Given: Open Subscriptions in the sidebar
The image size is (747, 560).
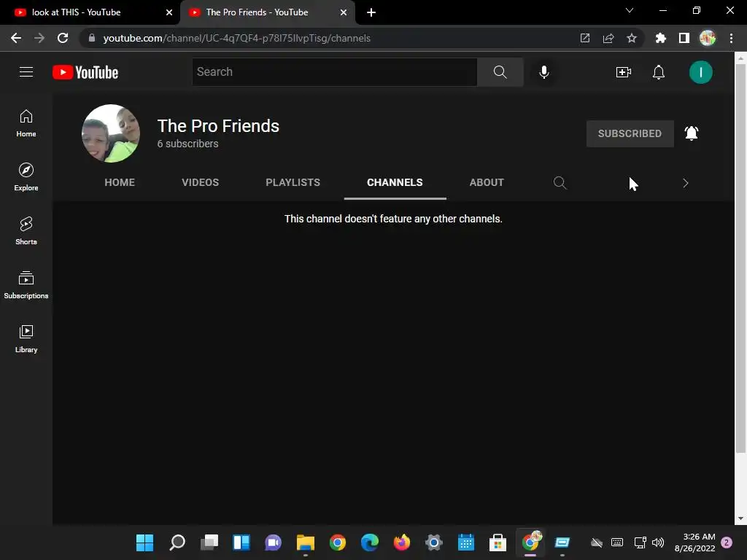Looking at the screenshot, I should click(26, 285).
